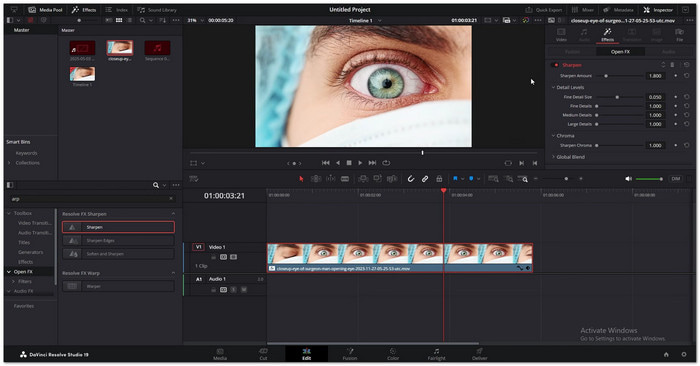Click the Sharpen Amount value field
This screenshot has height=366, width=700.
655,76
